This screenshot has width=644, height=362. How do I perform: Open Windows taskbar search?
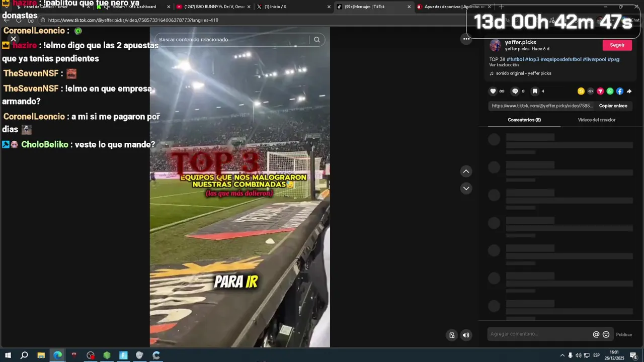pos(24,355)
